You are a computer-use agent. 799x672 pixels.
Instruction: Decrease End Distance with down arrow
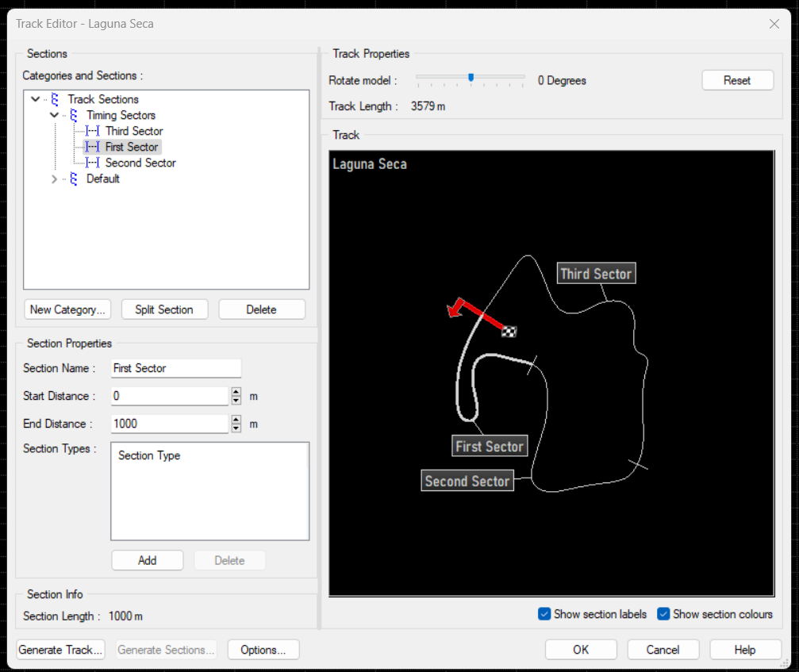click(236, 428)
